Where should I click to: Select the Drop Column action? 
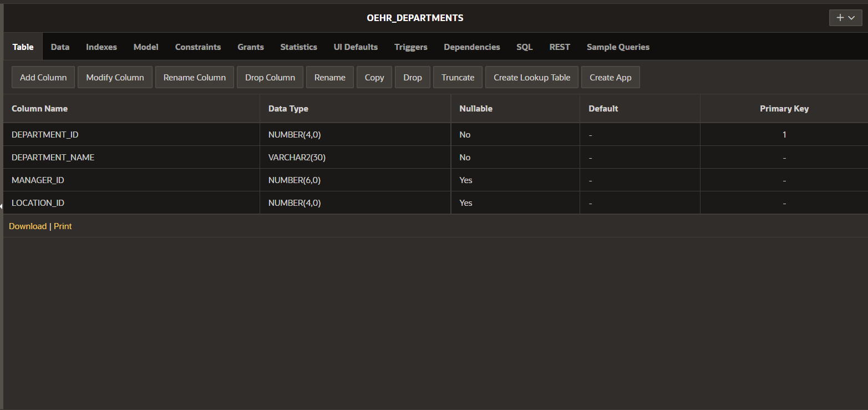click(270, 77)
